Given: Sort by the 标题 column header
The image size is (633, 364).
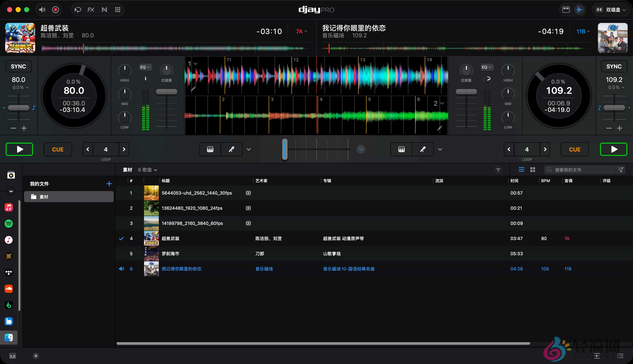Looking at the screenshot, I should point(166,181).
